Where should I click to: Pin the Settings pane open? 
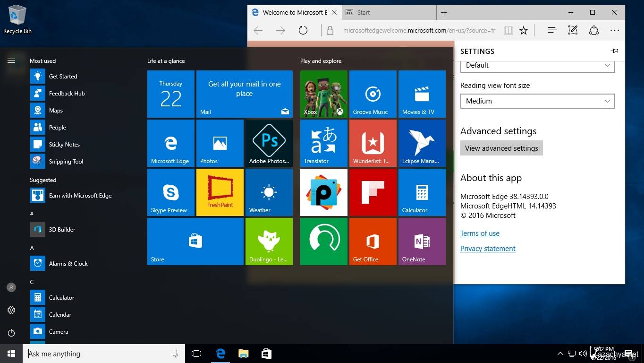tap(614, 51)
